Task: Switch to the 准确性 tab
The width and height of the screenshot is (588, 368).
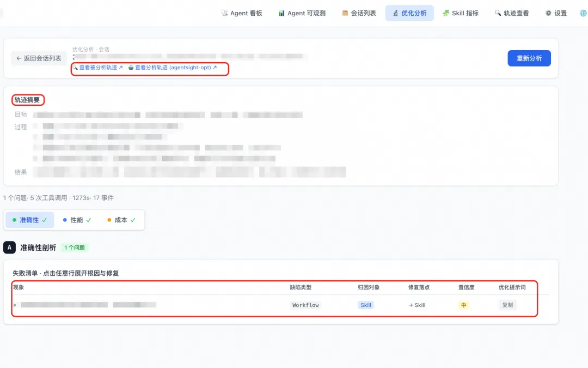Action: [29, 220]
